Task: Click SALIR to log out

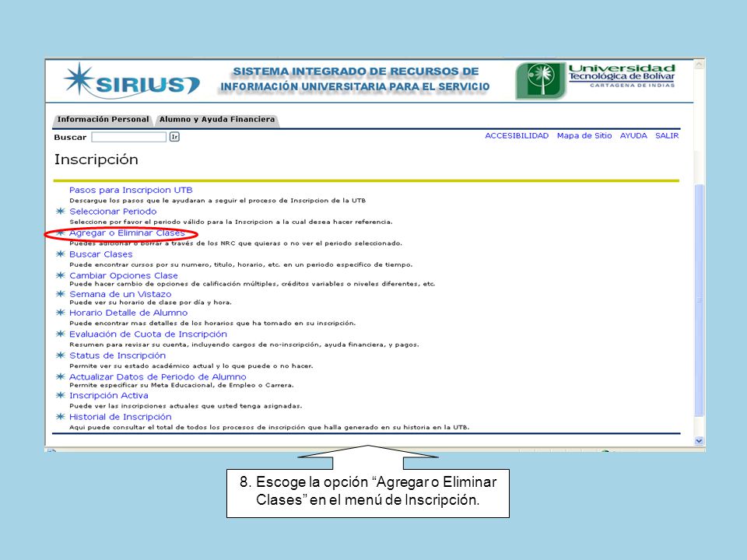Action: click(667, 135)
